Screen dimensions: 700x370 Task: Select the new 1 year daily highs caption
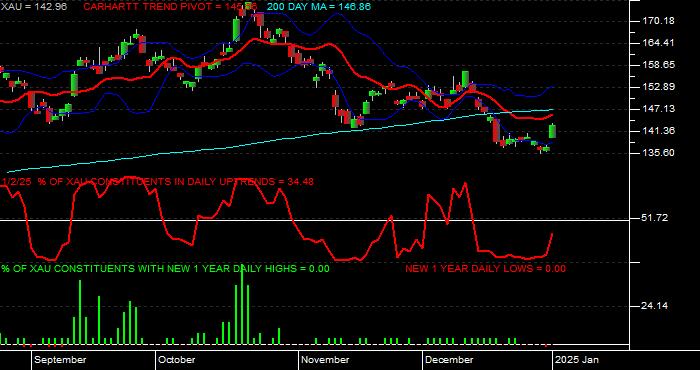click(166, 268)
